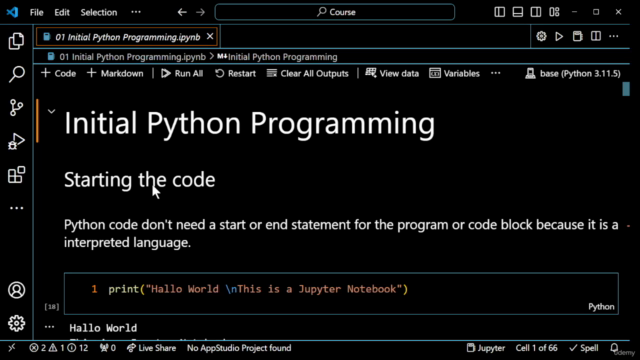Open the Variables panel
Screen dimensions: 640x360
pos(454,73)
